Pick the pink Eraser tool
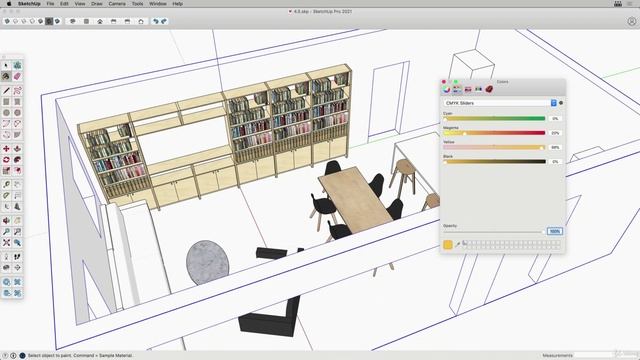The image size is (640, 360). 17,76
